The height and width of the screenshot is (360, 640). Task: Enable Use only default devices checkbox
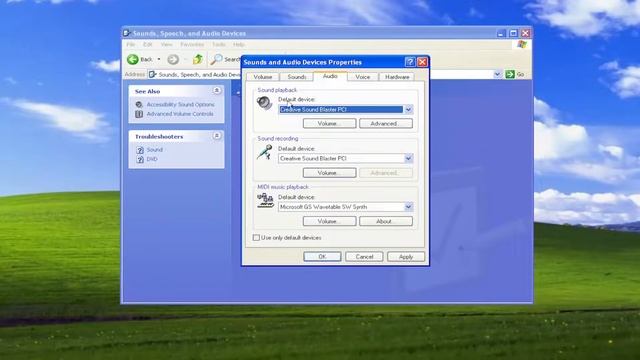(256, 238)
